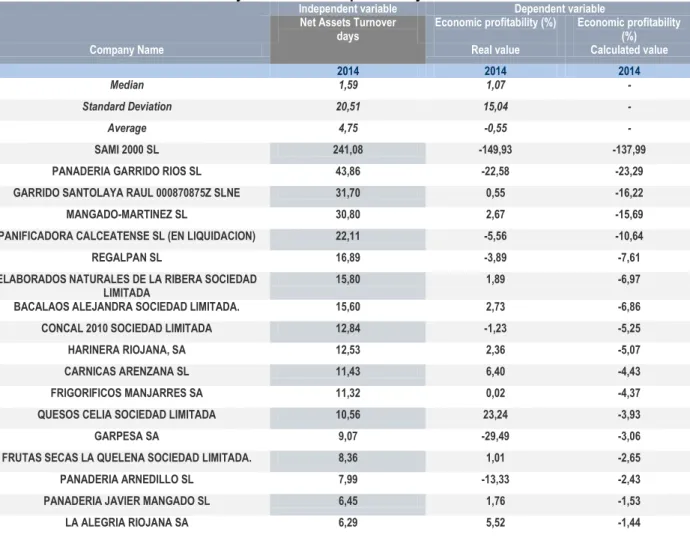Select MANGADO-MARTINEZ SL company name

[127, 214]
